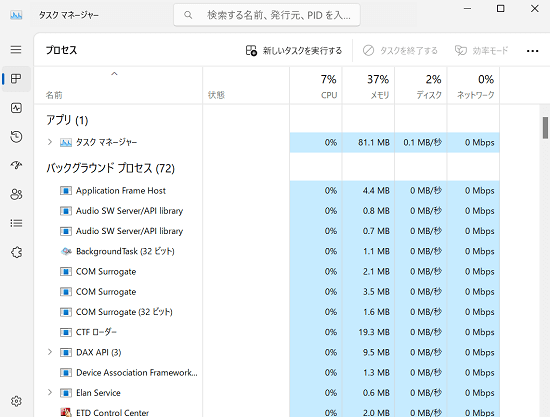Image resolution: width=550 pixels, height=417 pixels.
Task: Open the Details list icon in sidebar
Action: (x=16, y=223)
